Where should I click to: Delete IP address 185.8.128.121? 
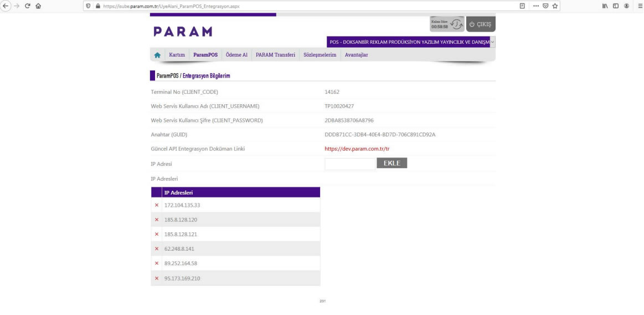coord(157,234)
